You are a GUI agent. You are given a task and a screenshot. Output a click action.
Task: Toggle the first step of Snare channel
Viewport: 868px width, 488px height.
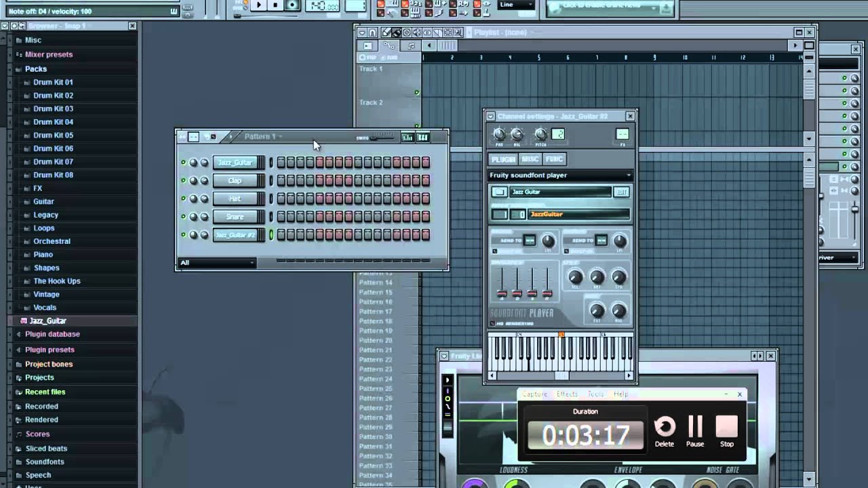click(281, 217)
